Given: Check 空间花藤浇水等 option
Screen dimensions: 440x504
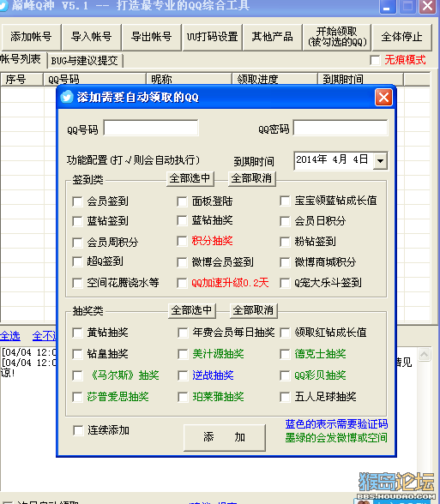Looking at the screenshot, I should coord(77,283).
